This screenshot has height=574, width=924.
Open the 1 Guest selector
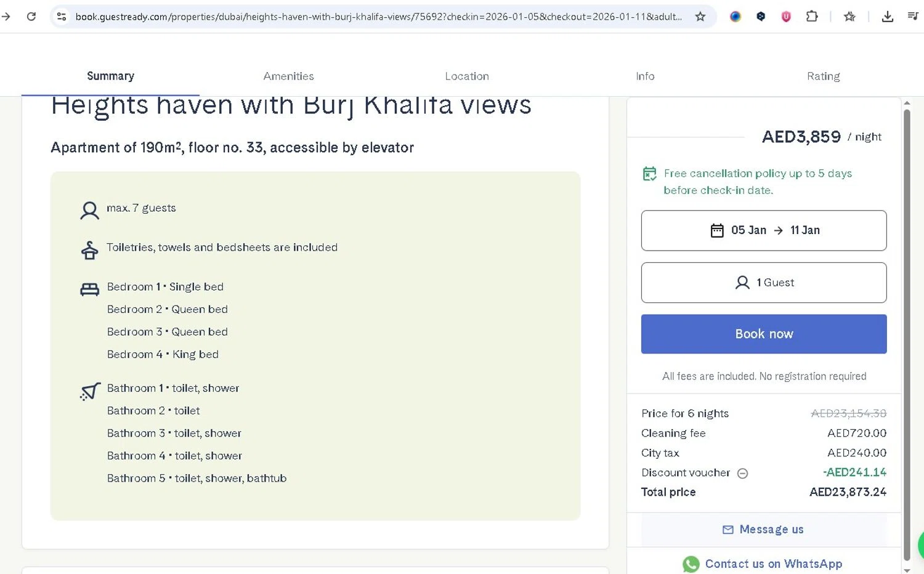coord(764,283)
